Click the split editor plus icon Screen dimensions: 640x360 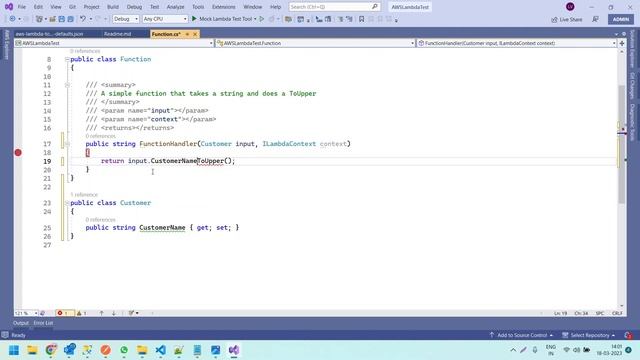[x=622, y=43]
